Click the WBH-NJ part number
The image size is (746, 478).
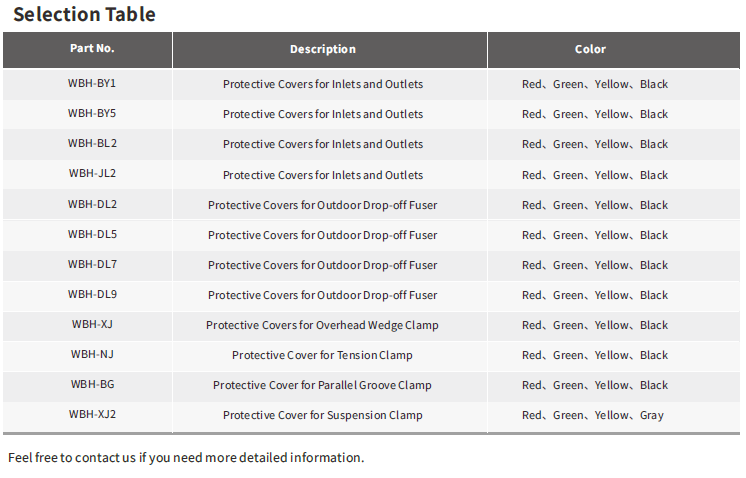[92, 354]
